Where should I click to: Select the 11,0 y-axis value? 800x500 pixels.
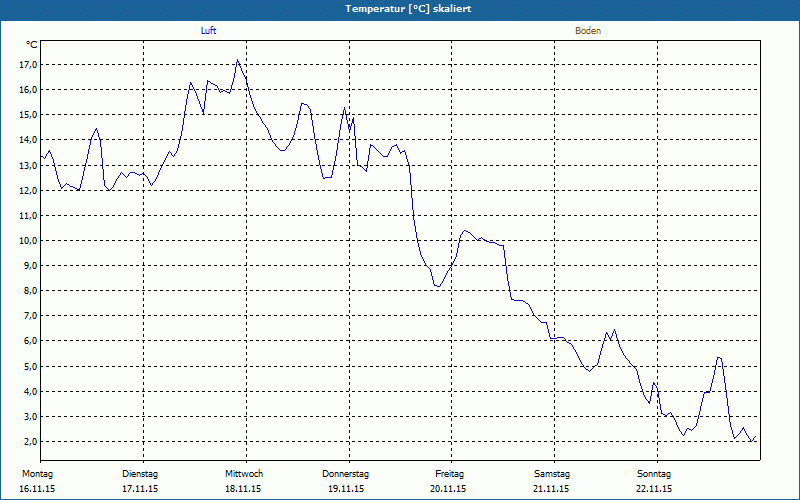29,215
